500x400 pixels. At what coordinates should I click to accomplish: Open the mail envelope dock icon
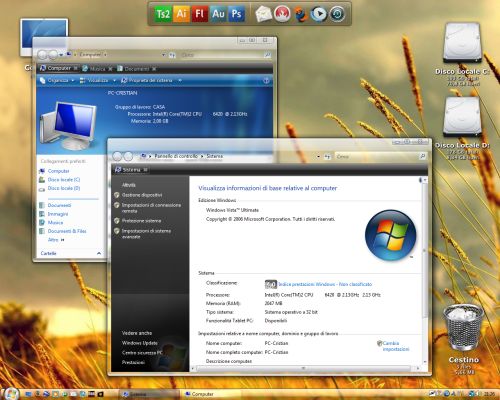[264, 14]
